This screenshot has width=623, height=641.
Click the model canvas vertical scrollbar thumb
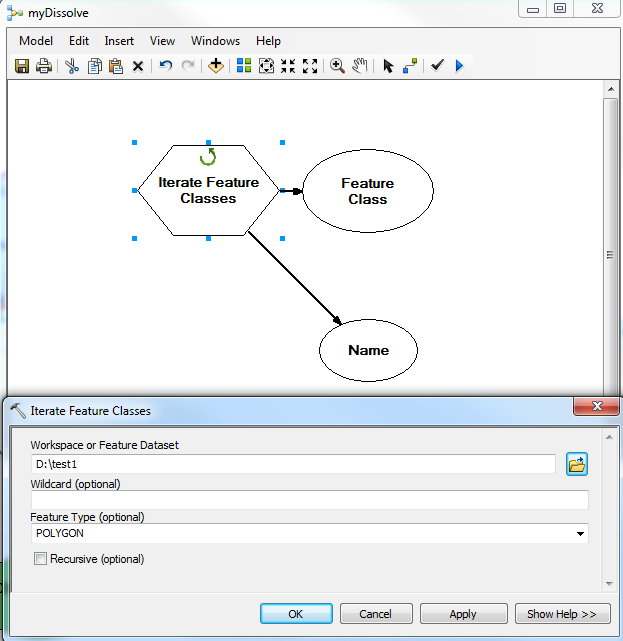pos(610,245)
